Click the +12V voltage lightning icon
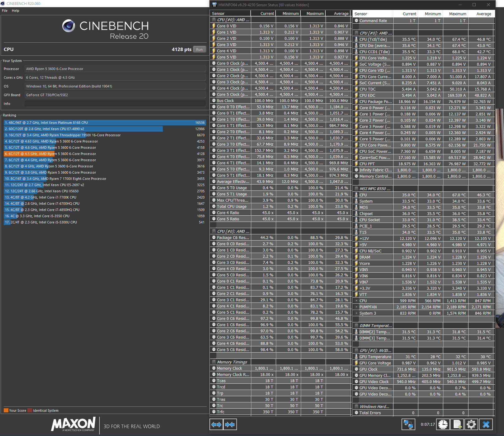504x436 pixels. click(x=356, y=239)
